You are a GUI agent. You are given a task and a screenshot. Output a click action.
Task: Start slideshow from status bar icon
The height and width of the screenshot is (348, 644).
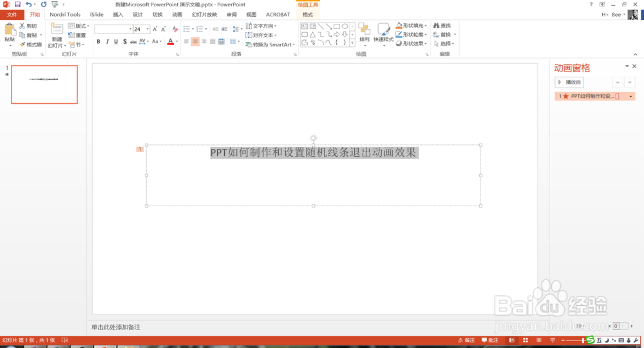[553, 340]
